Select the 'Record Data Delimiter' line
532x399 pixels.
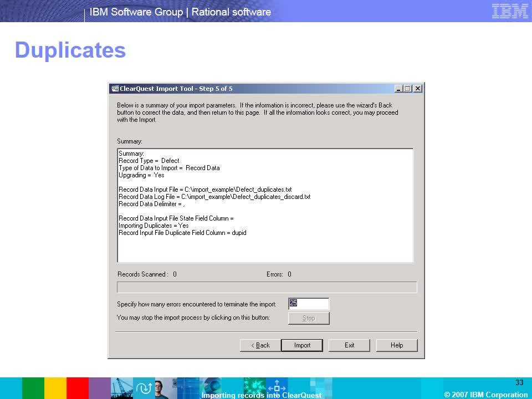(x=152, y=204)
